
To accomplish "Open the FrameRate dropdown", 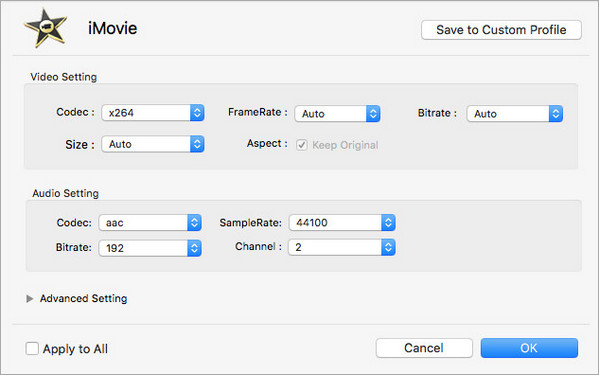I will point(337,113).
